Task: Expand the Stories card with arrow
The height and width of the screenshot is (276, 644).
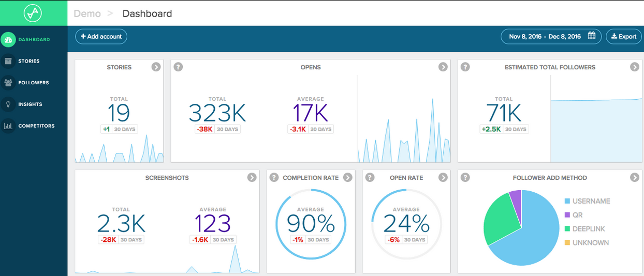Action: 156,67
